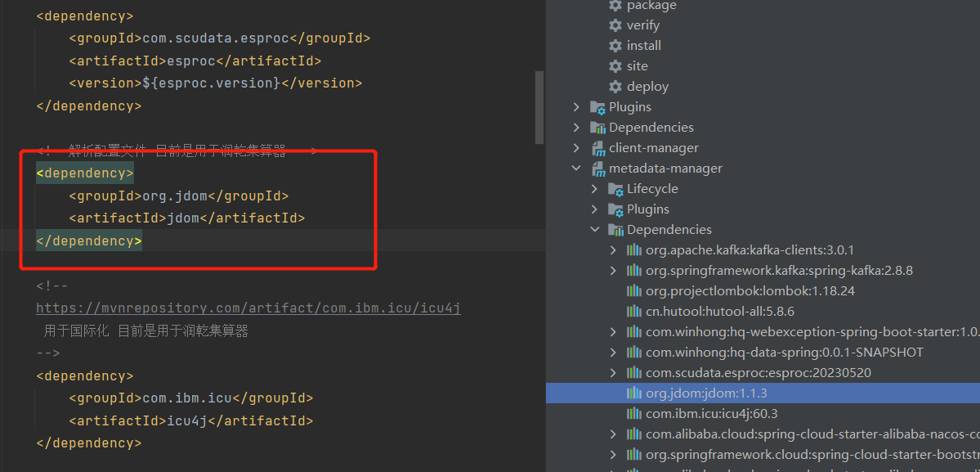The height and width of the screenshot is (472, 980).
Task: Click the client-manager Maven module icon
Action: point(598,148)
